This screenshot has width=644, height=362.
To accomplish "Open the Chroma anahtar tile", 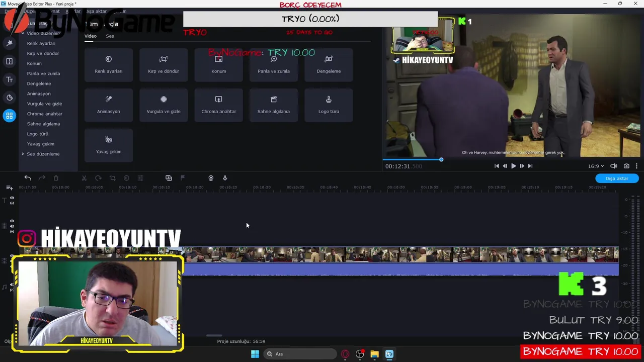I will pos(218,105).
